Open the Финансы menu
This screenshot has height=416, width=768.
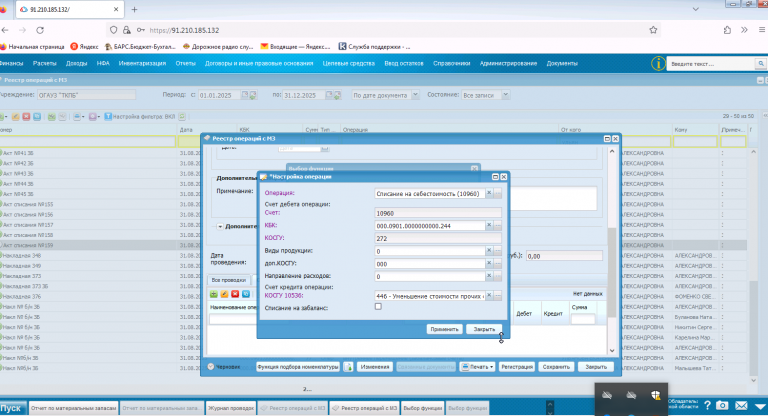(11, 63)
